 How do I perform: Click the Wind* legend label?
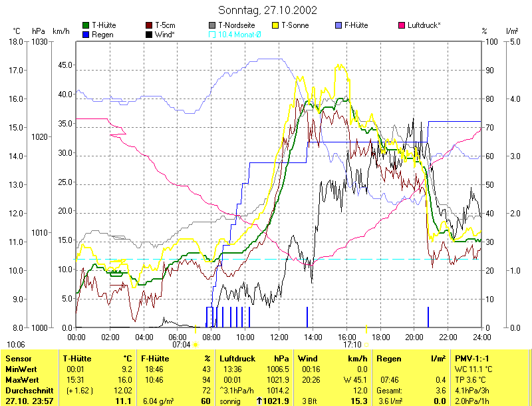click(164, 35)
